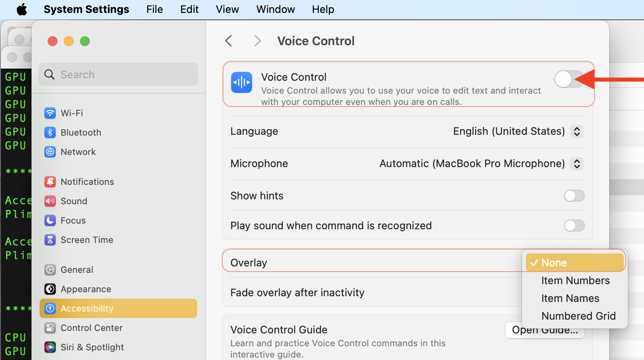The height and width of the screenshot is (360, 644).
Task: Click the Voice Control waveform icon
Action: pos(241,82)
